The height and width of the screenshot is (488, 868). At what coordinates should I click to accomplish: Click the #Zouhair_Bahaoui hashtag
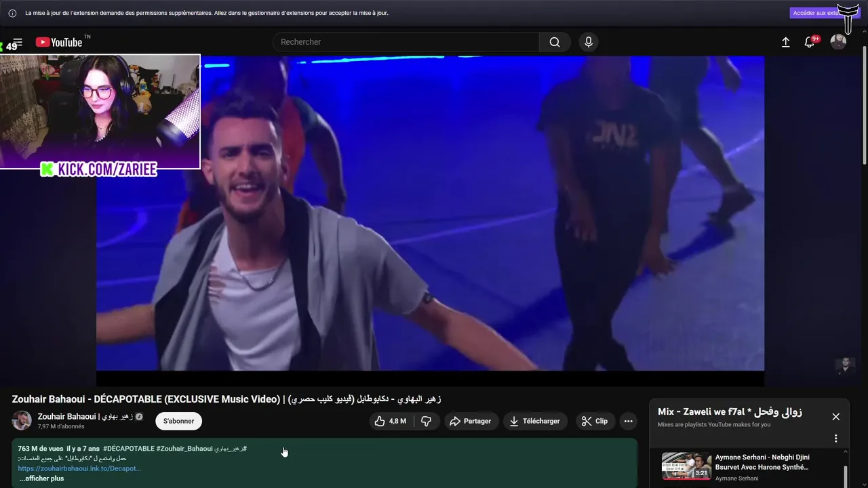click(184, 449)
